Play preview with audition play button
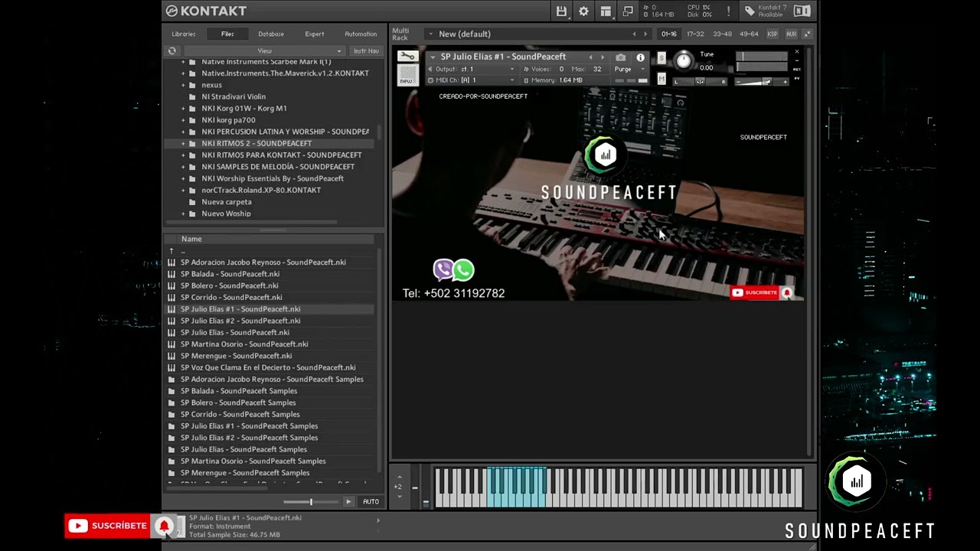Viewport: 980px width, 551px height. 348,502
